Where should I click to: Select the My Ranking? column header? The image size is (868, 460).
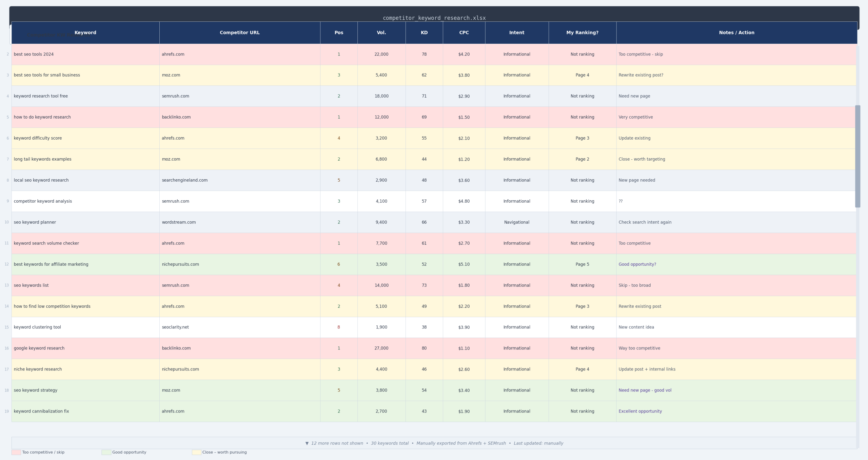[583, 33]
